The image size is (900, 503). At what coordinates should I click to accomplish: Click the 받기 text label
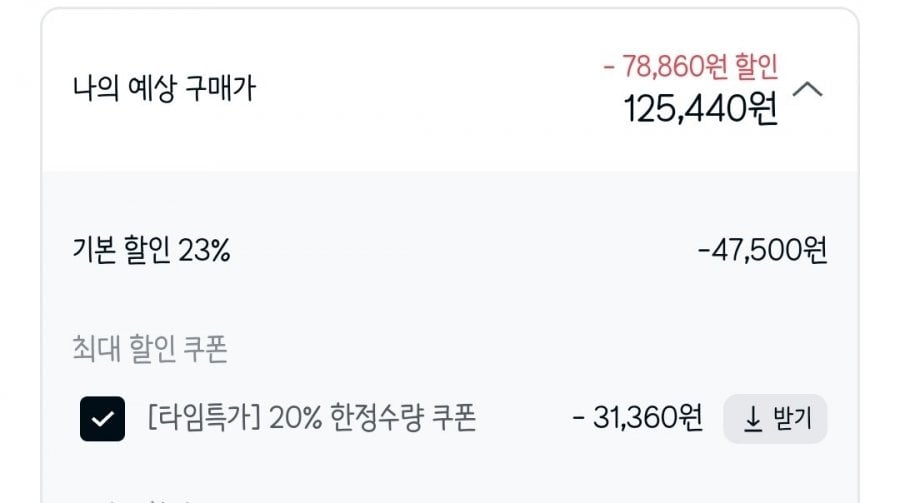792,420
